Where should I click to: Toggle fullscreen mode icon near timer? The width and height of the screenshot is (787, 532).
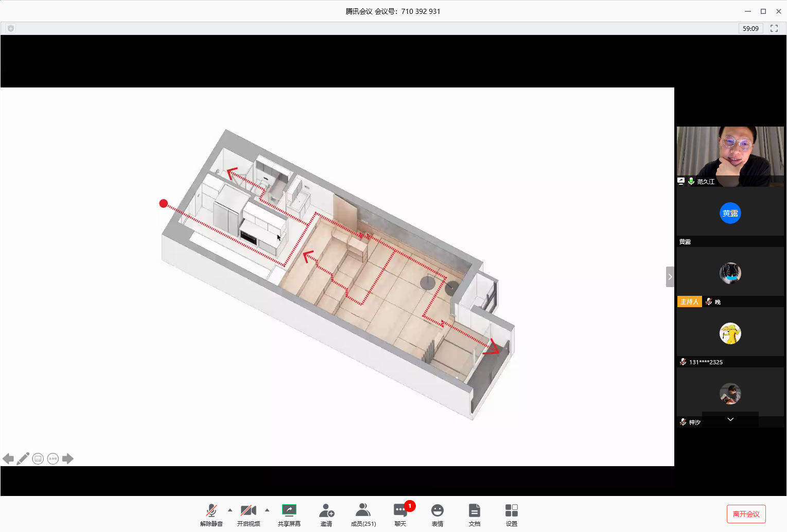point(774,28)
